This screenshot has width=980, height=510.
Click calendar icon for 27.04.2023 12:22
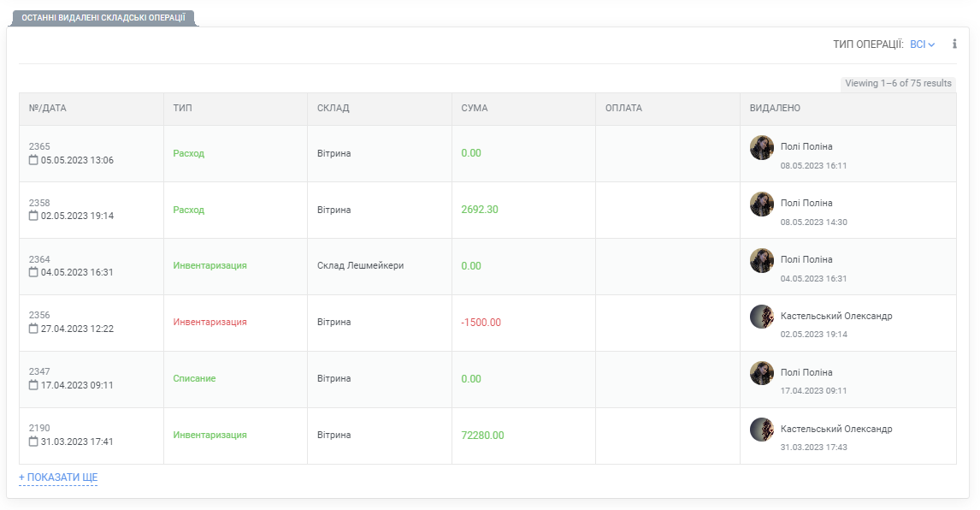pyautogui.click(x=33, y=328)
